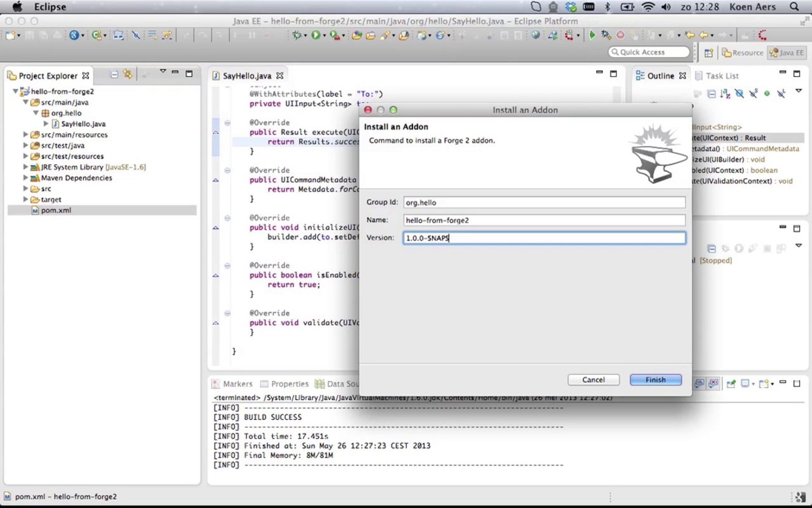
Task: Click the blue circular icon in main toolbar
Action: click(74, 35)
